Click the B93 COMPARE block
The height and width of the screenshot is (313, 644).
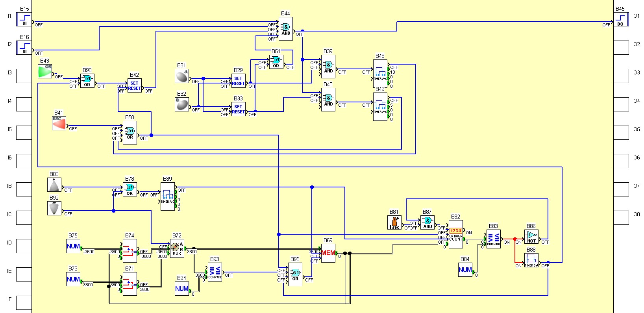(215, 272)
